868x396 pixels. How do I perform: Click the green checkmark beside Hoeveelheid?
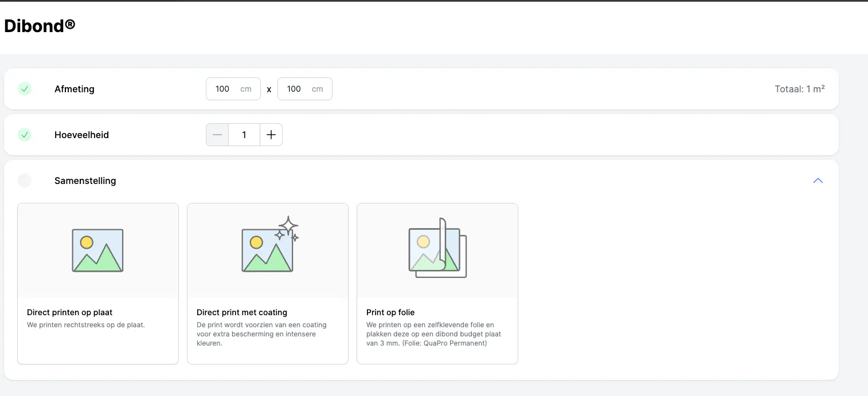tap(25, 135)
